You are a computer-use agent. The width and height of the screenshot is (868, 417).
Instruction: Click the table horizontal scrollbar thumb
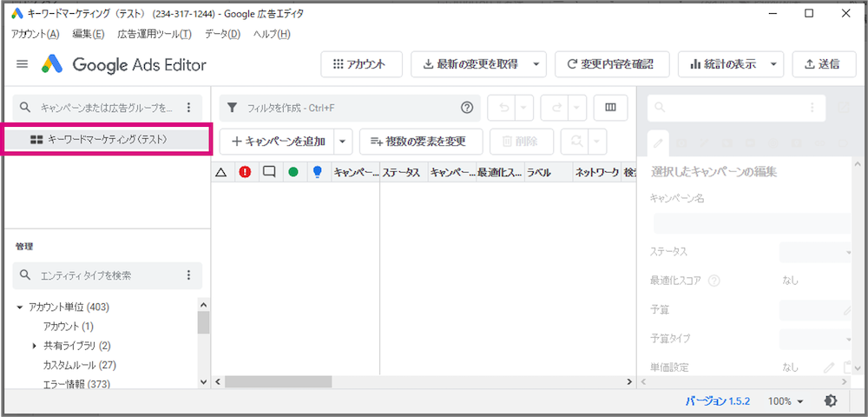(278, 381)
